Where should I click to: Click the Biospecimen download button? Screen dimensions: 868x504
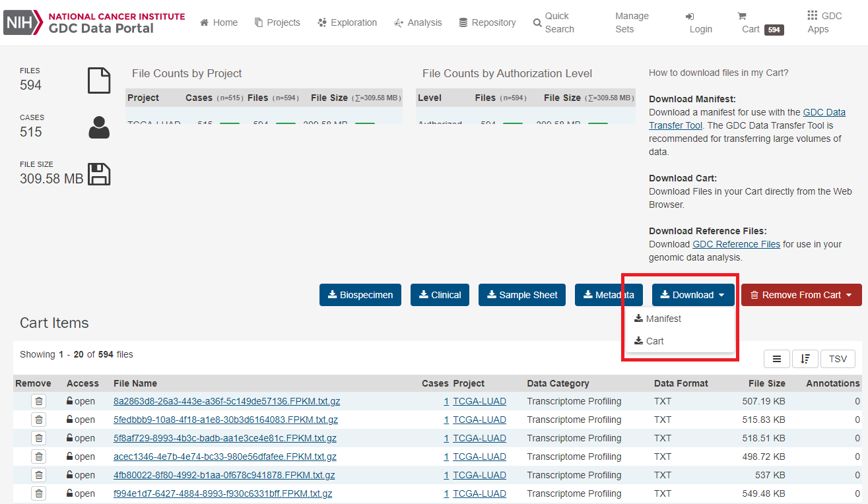click(x=360, y=295)
